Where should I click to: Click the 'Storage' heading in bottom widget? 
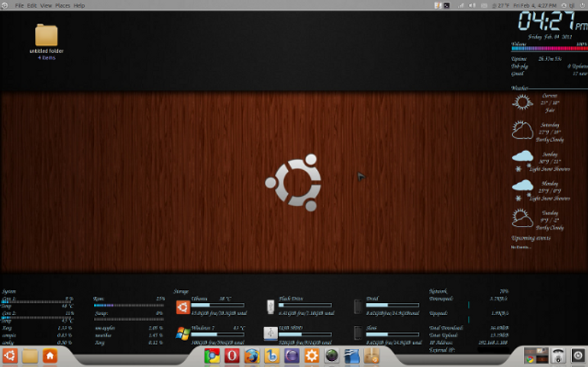(x=181, y=291)
